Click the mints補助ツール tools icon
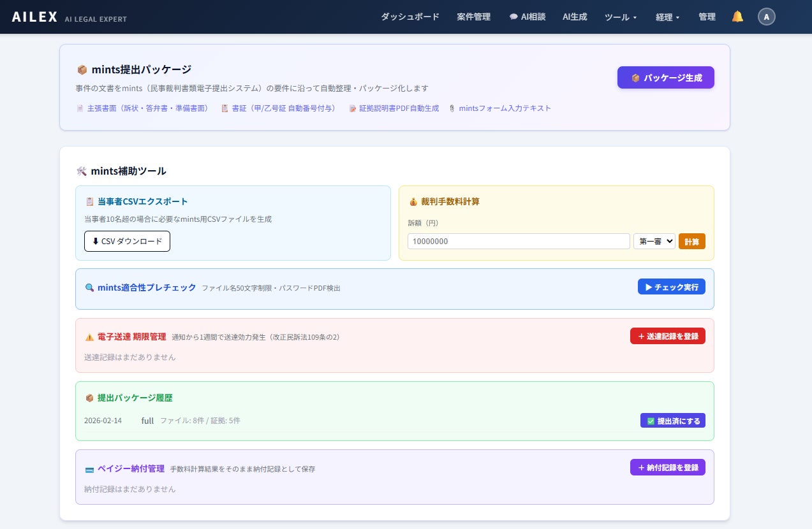The width and height of the screenshot is (812, 529). (81, 171)
